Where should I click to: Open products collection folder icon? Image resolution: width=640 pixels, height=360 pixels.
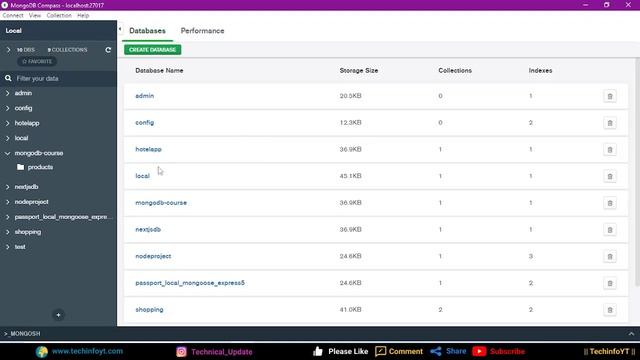[20, 167]
